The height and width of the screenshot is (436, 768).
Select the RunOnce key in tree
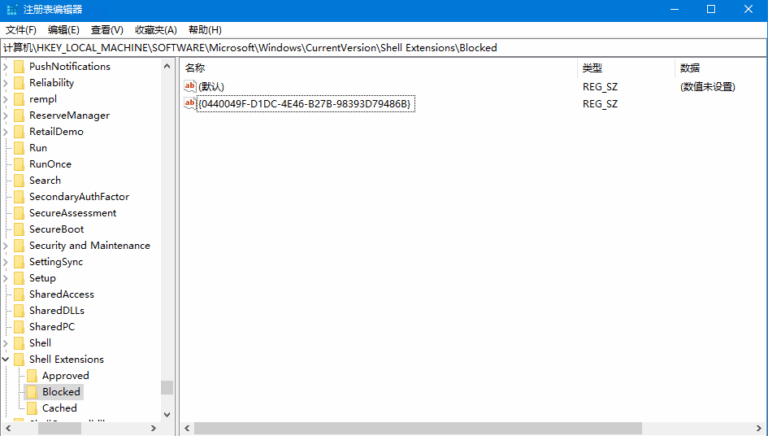[x=50, y=164]
